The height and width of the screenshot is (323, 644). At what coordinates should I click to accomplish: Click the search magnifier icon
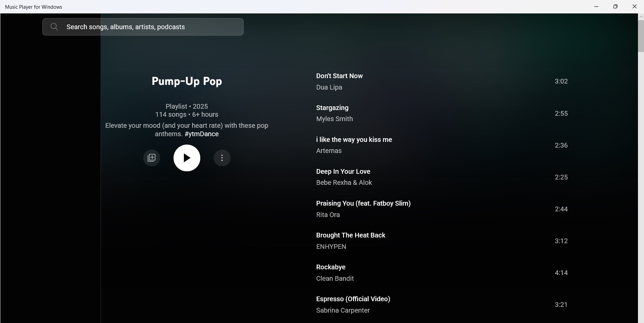tap(54, 27)
